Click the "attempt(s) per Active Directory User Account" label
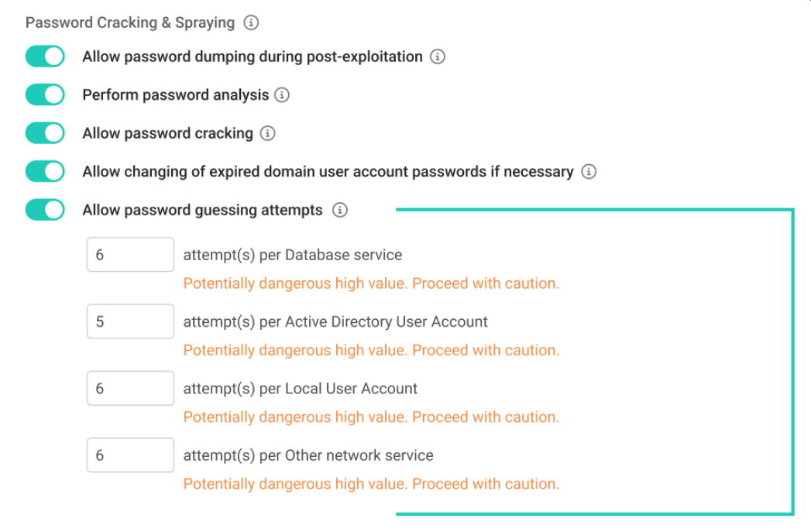The image size is (811, 532). [335, 321]
